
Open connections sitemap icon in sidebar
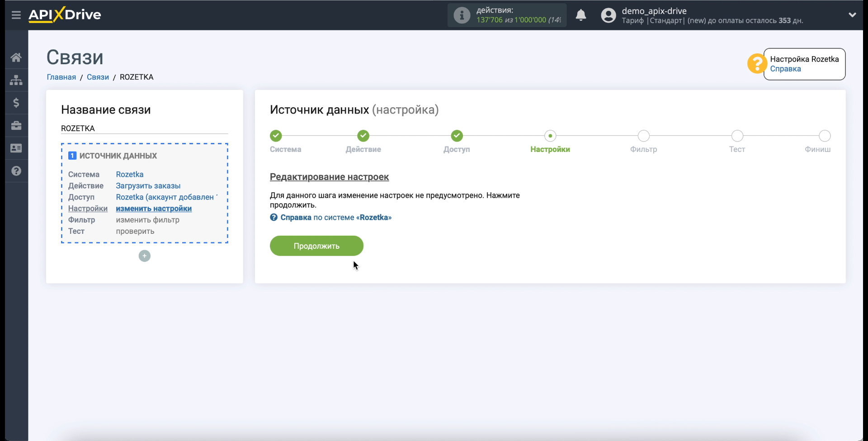[x=16, y=80]
